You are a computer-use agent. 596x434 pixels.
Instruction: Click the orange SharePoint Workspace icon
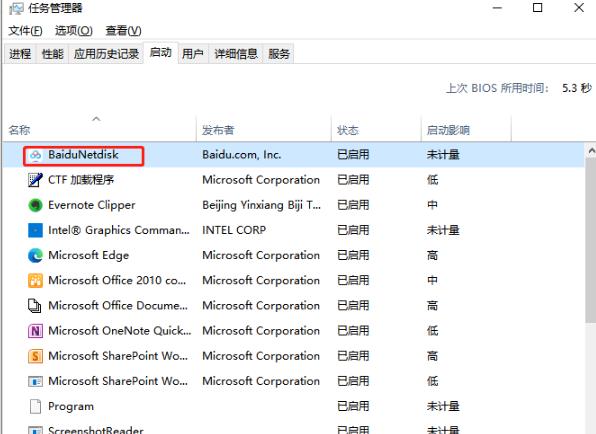click(35, 356)
